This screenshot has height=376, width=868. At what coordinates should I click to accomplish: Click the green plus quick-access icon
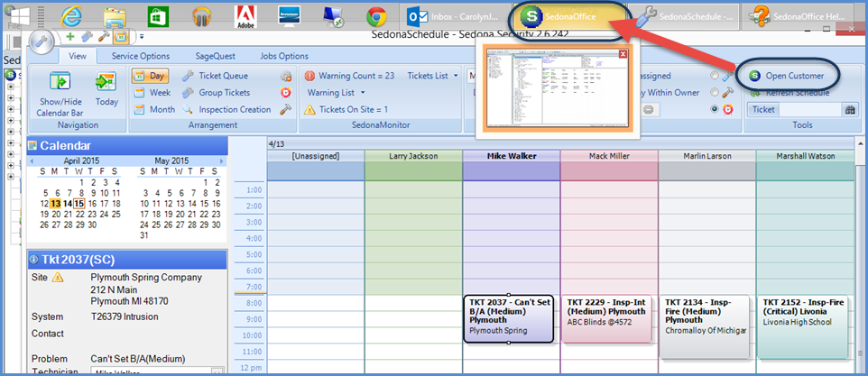pos(69,36)
